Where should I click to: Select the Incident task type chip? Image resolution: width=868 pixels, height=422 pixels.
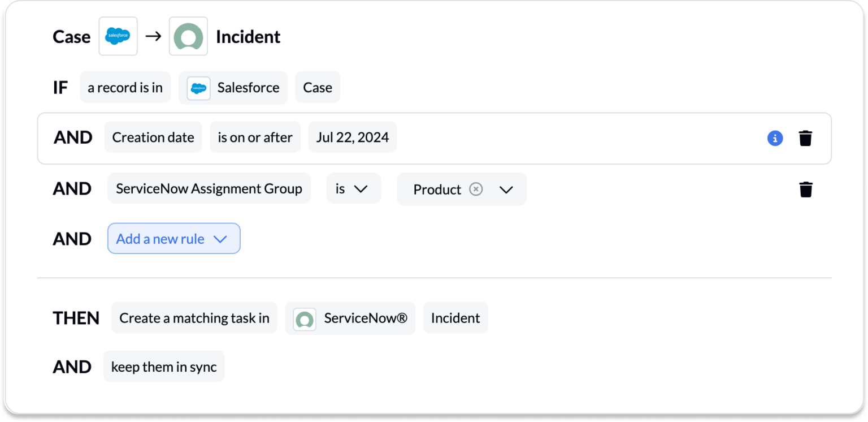[x=455, y=317]
